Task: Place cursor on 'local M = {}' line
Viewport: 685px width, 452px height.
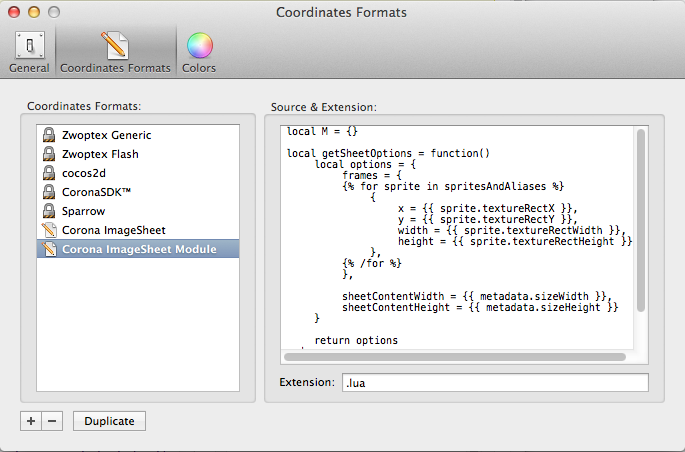Action: click(322, 131)
